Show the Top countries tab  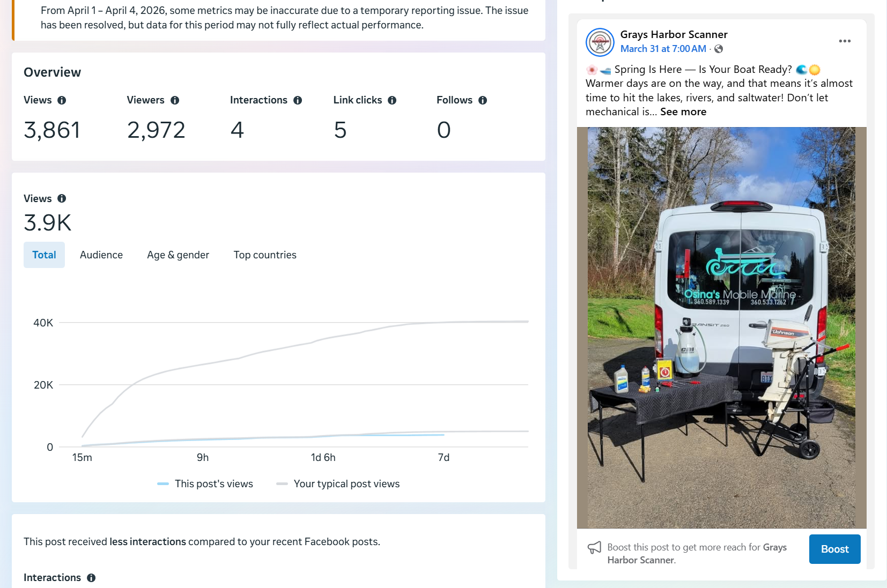[265, 255]
